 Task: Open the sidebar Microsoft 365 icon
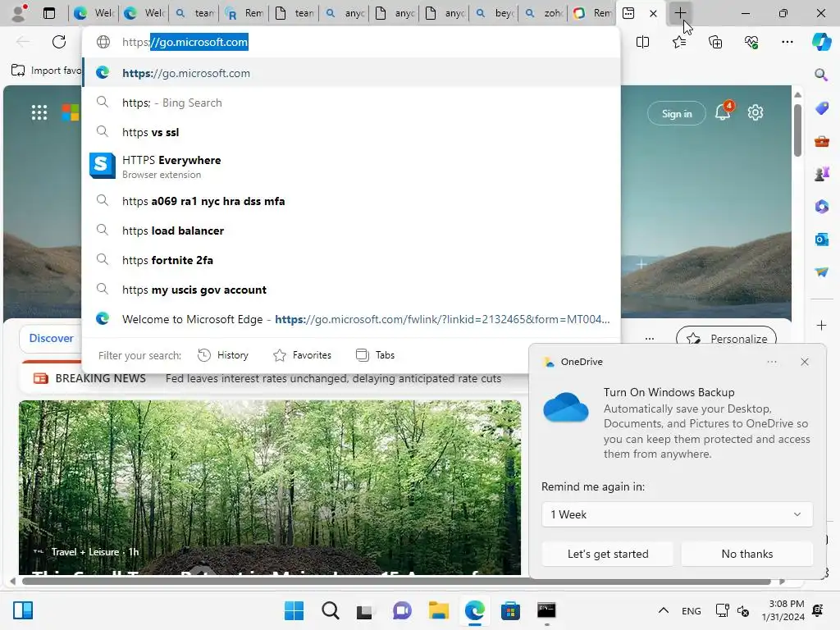pos(821,207)
